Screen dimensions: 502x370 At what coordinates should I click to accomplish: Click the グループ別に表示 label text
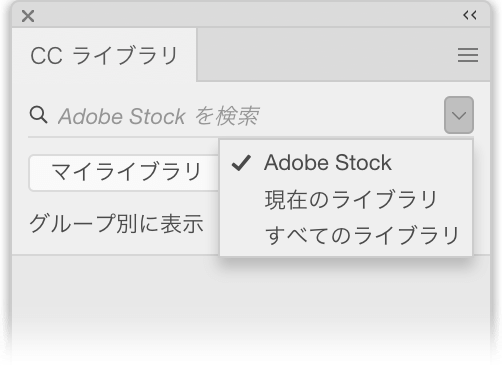point(116,223)
